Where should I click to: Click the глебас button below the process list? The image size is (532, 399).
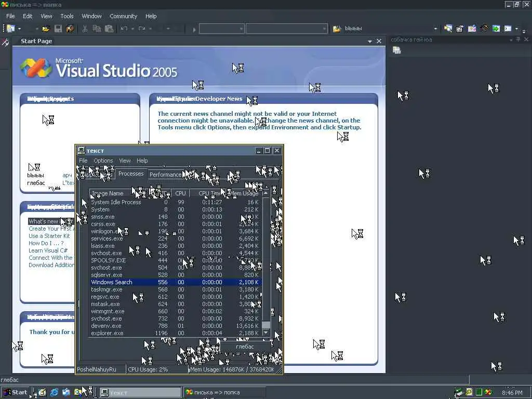(245, 347)
